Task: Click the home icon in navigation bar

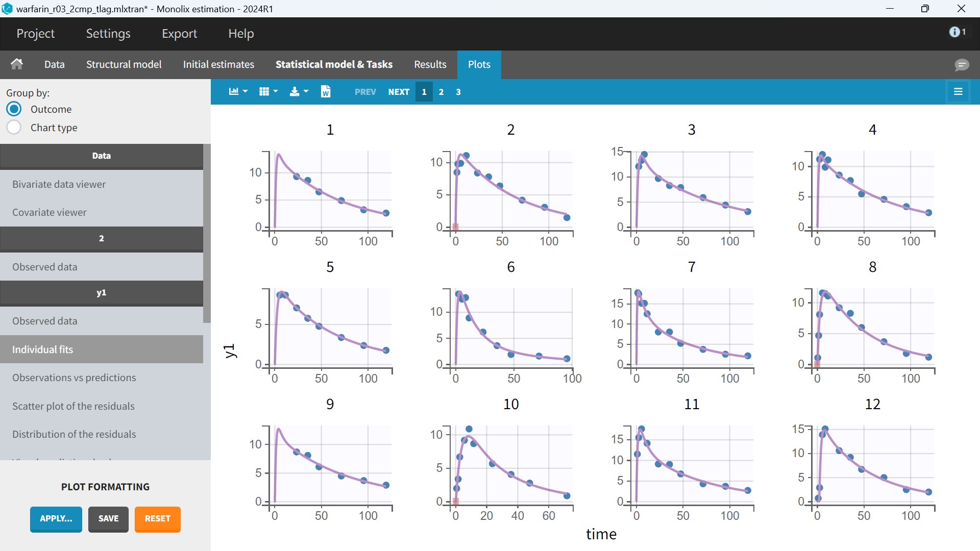Action: point(17,64)
